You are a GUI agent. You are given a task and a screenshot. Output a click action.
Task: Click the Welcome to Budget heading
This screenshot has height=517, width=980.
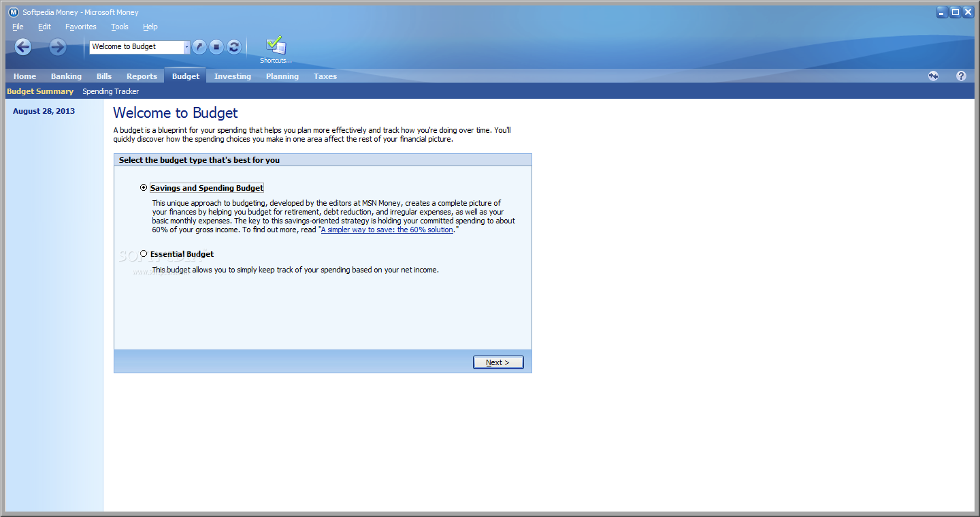[x=176, y=113]
